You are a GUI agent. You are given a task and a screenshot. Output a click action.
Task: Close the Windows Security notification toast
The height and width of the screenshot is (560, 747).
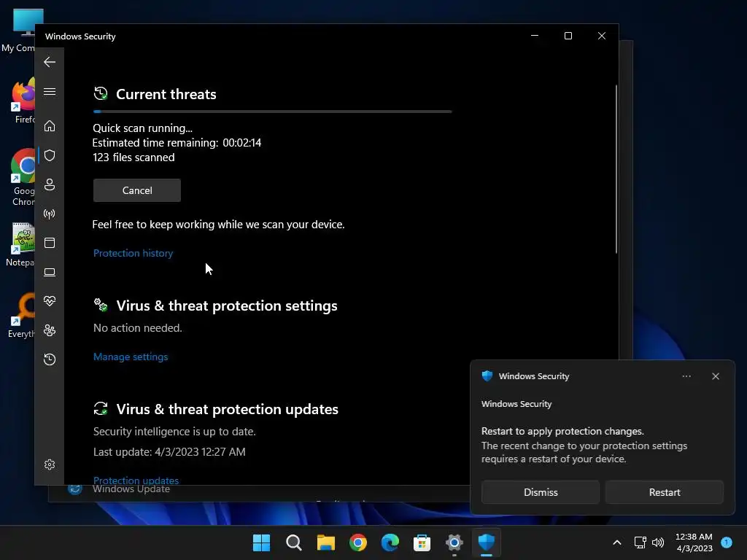point(716,376)
